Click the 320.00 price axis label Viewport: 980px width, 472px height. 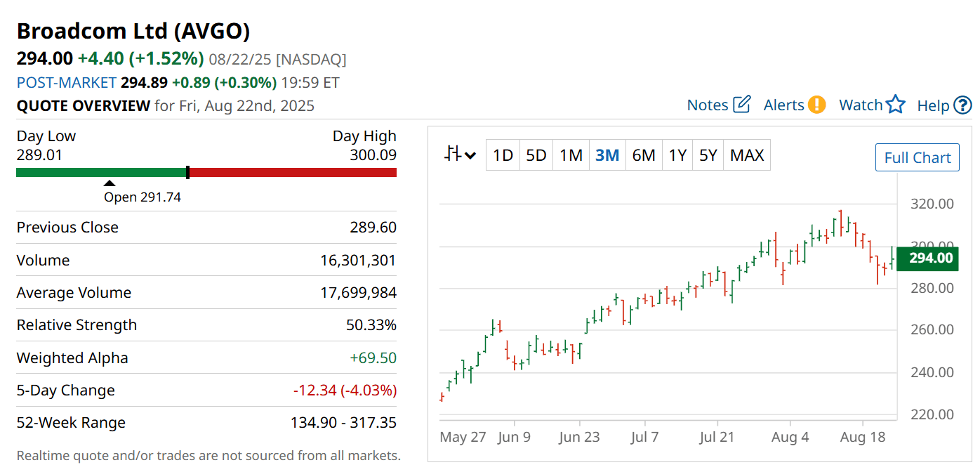tap(931, 204)
